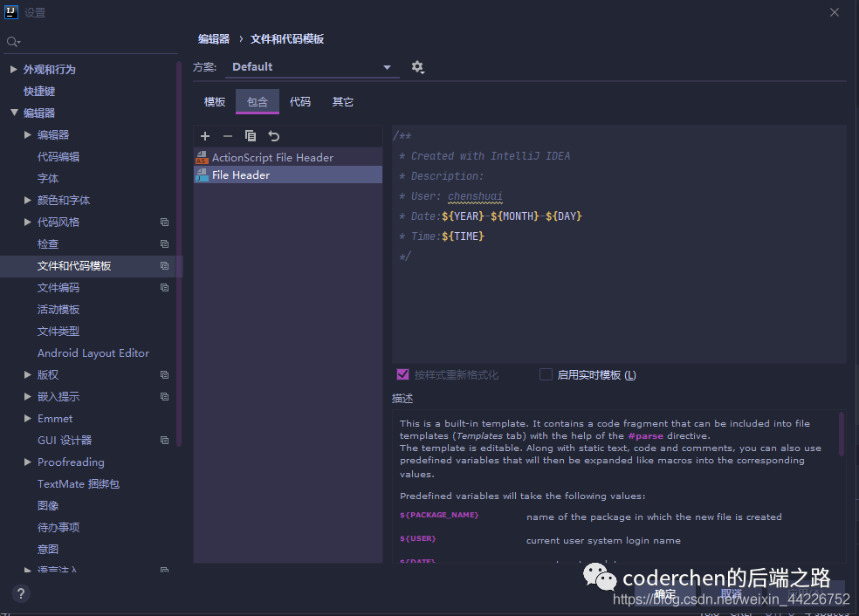Copy the selected template
This screenshot has width=859, height=616.
tap(251, 136)
